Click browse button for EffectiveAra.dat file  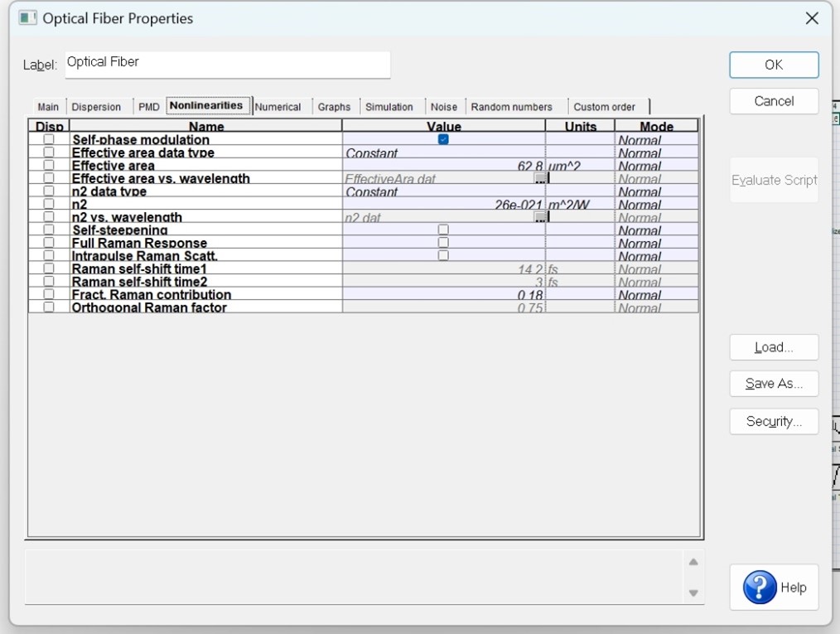[x=541, y=178]
